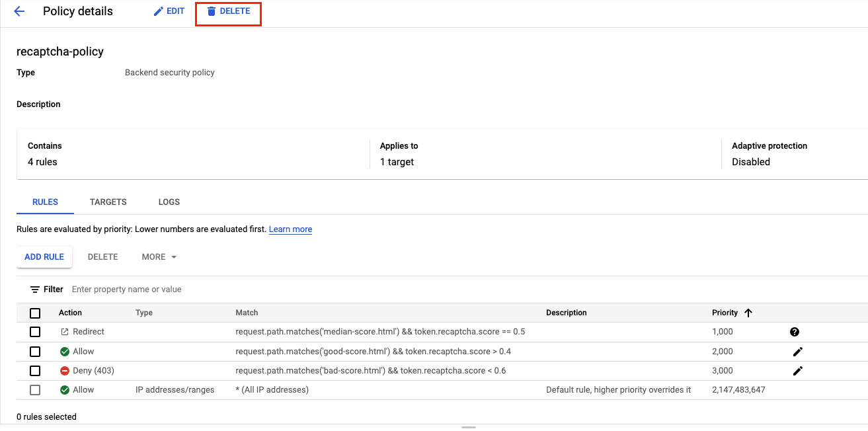The image size is (868, 431).
Task: Tick the checkbox for priority 2,000 Allow rule
Action: coord(35,352)
